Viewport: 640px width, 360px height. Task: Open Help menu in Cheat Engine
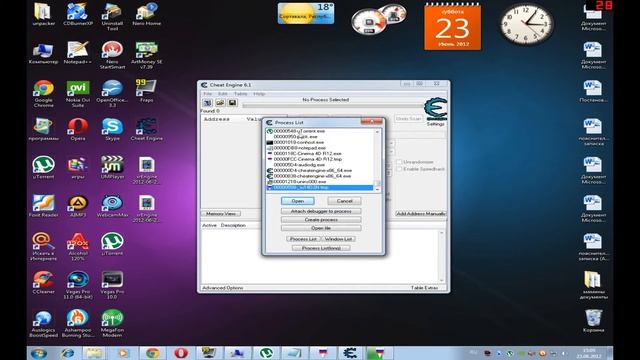pyautogui.click(x=259, y=94)
